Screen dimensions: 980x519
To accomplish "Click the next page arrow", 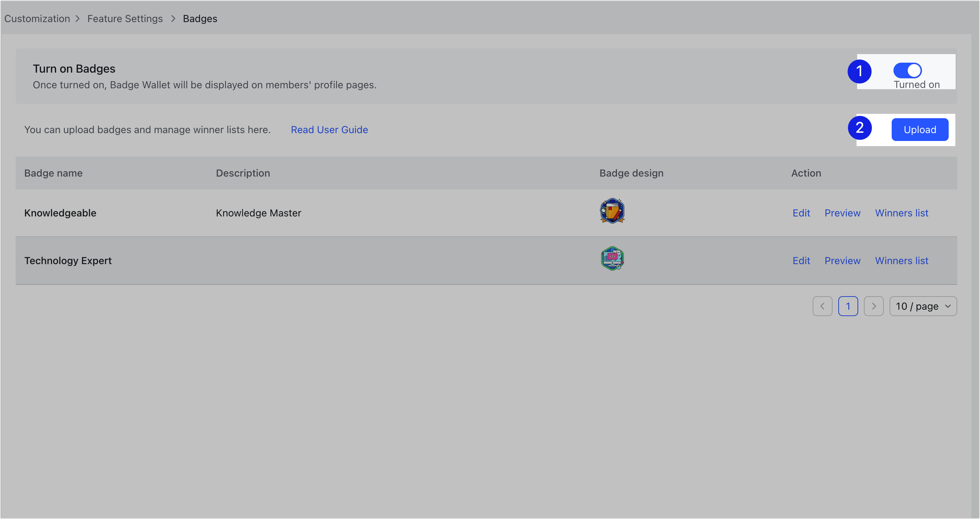I will tap(874, 306).
